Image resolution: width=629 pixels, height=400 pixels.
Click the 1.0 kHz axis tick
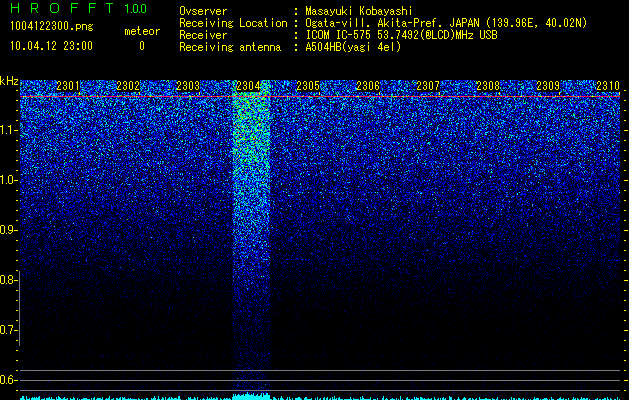pyautogui.click(x=9, y=181)
